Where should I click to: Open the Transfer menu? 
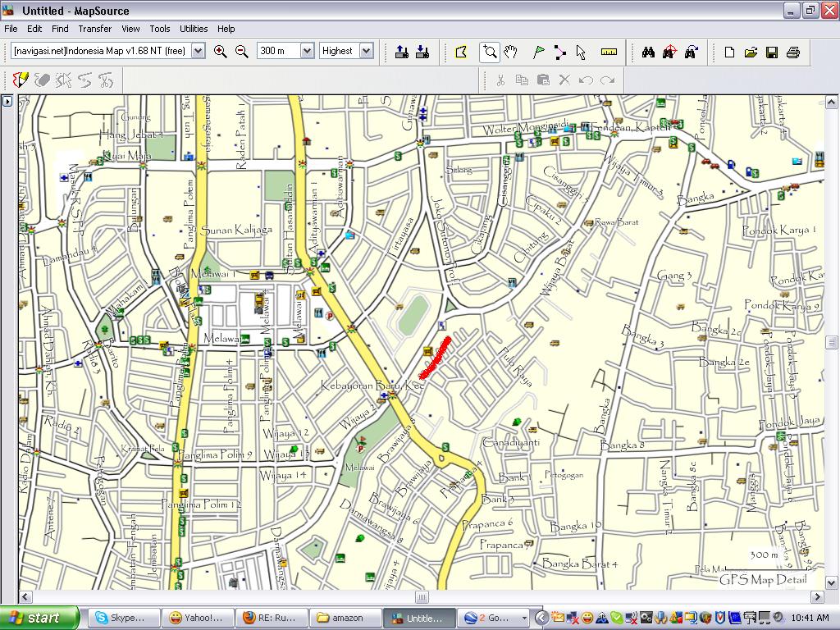(95, 29)
